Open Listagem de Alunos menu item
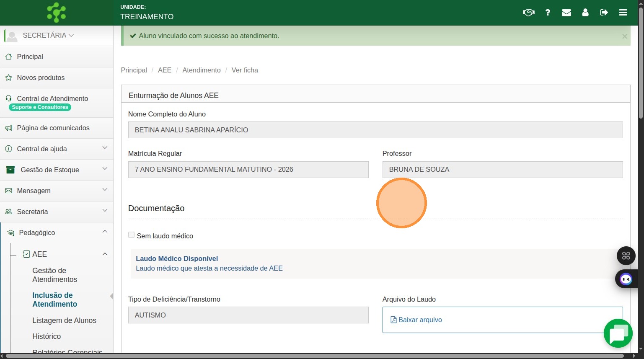The width and height of the screenshot is (644, 359). pos(64,320)
